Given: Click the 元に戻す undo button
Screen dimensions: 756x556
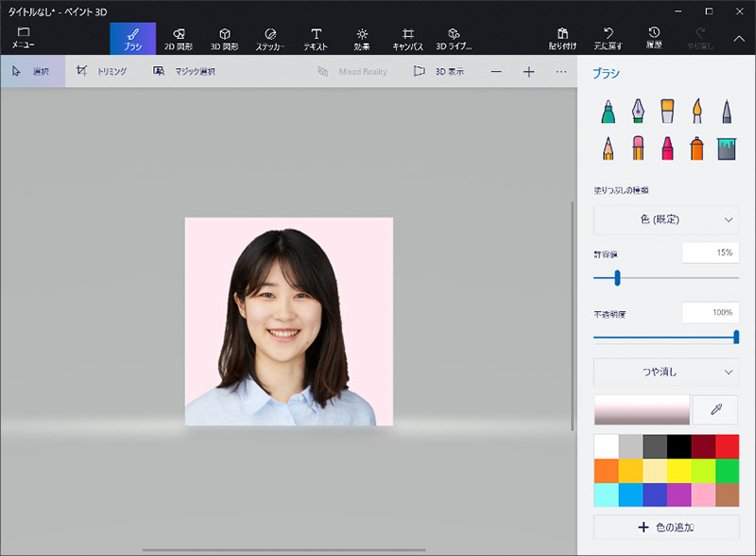Looking at the screenshot, I should pyautogui.click(x=609, y=39).
